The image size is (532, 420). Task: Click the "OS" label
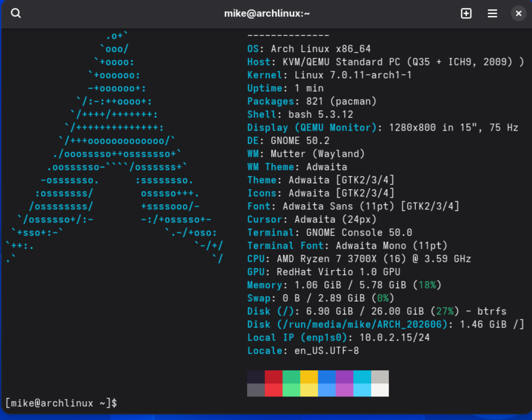click(253, 49)
